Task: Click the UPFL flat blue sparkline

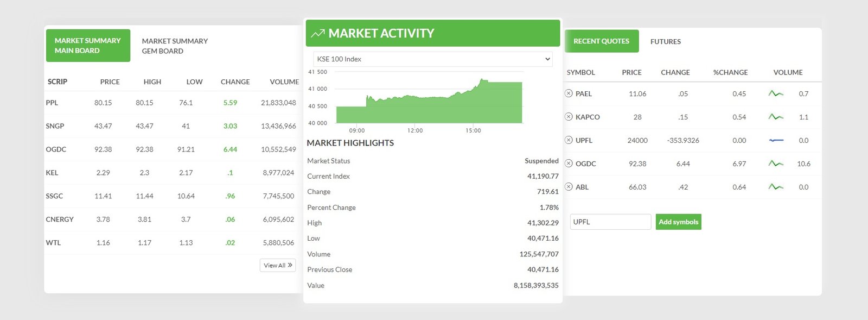Action: point(776,140)
